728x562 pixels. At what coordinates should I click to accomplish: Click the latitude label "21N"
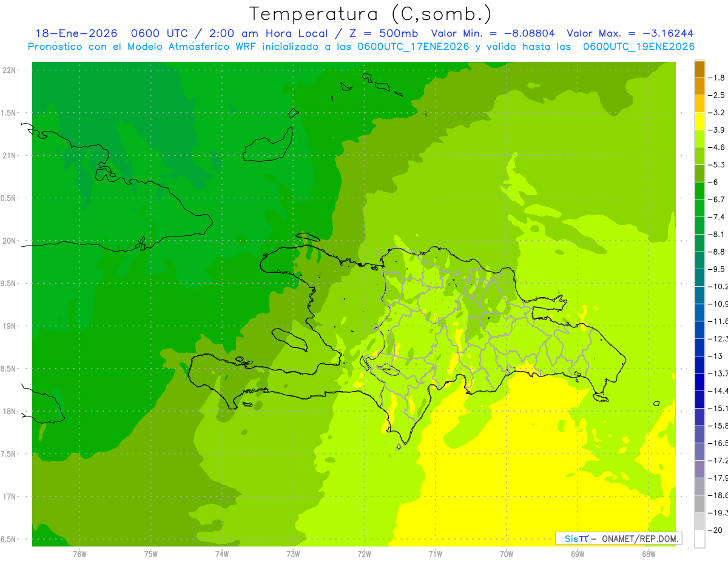coord(10,155)
